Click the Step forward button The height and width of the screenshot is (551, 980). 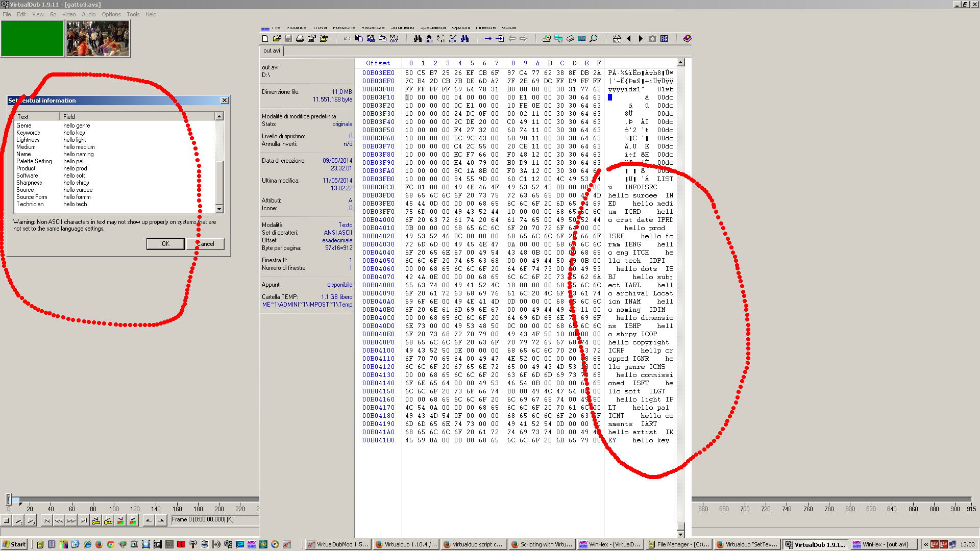pos(71,521)
